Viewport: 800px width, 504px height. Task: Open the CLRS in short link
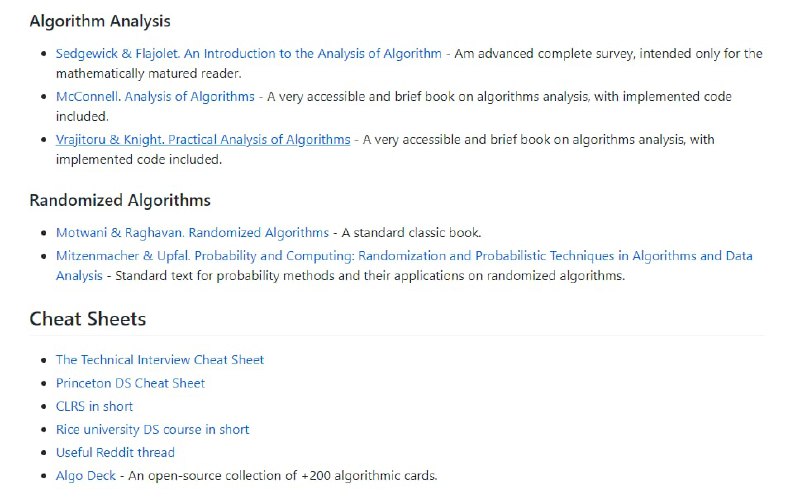tap(94, 406)
